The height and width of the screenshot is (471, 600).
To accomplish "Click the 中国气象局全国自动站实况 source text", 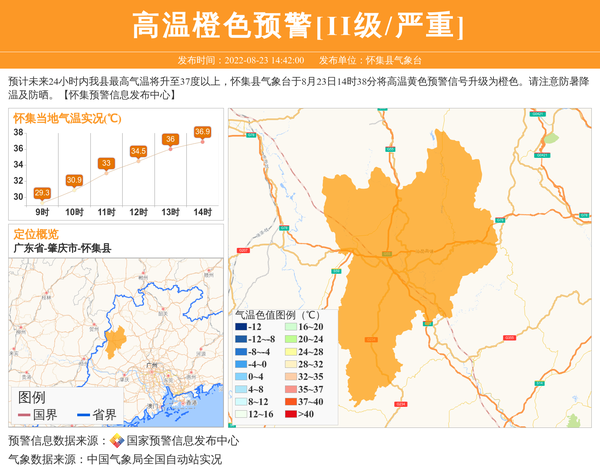I will point(154,459).
